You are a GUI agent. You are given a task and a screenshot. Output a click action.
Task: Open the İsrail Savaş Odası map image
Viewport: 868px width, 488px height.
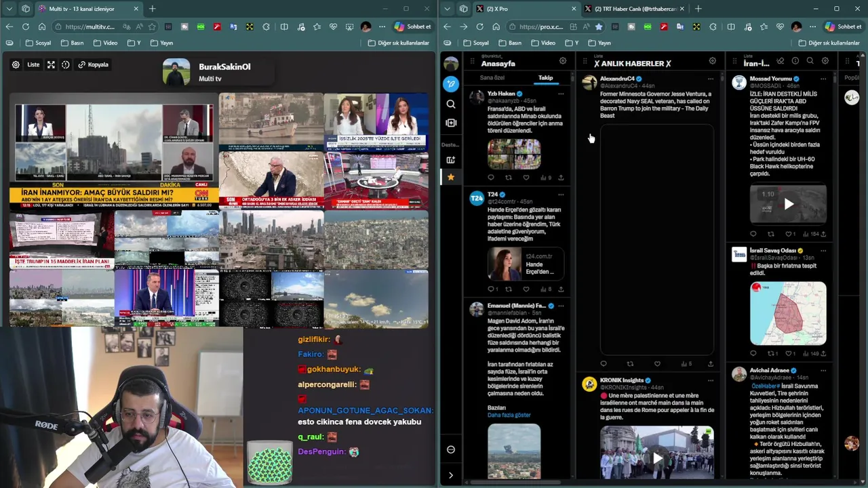coord(788,314)
